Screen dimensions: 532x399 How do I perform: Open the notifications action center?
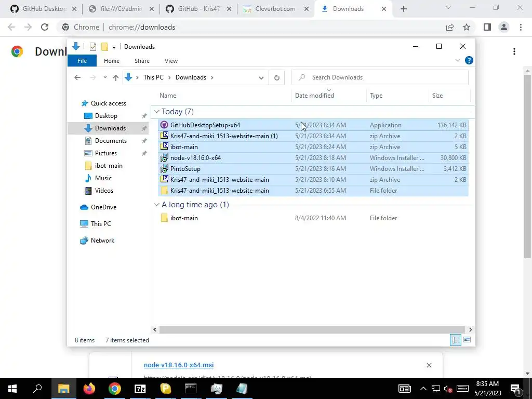click(515, 389)
